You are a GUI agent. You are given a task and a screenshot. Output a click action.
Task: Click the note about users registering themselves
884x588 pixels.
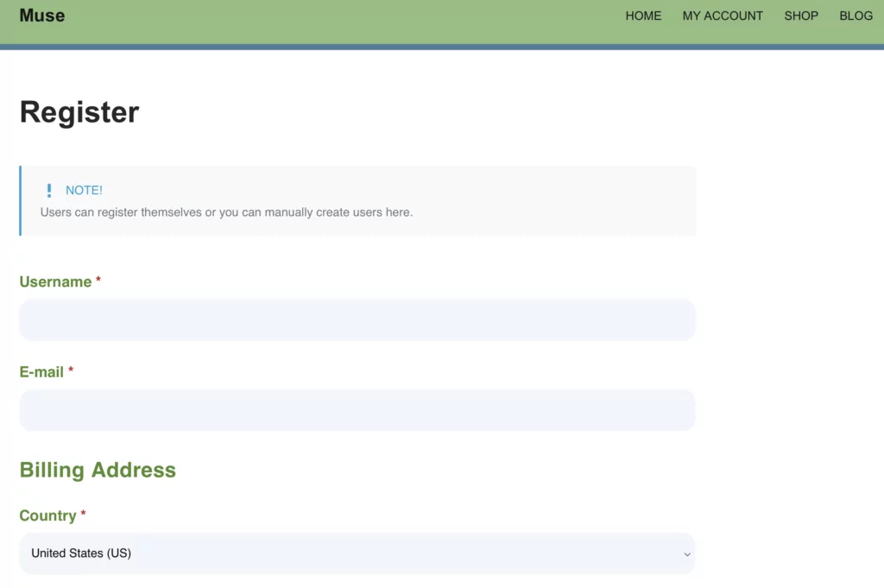[227, 212]
